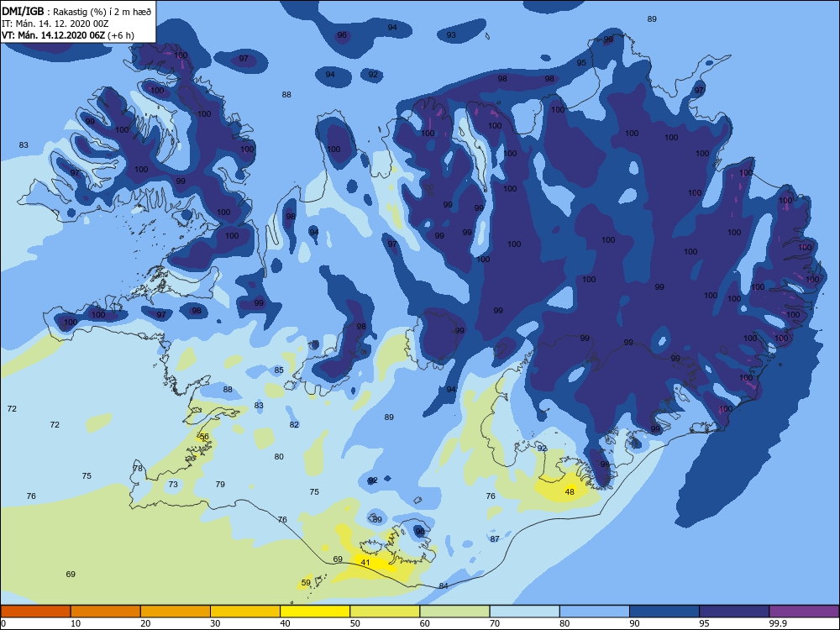This screenshot has width=840, height=630.
Task: Select the light blue 70-80 legend swatch
Action: [x=524, y=612]
